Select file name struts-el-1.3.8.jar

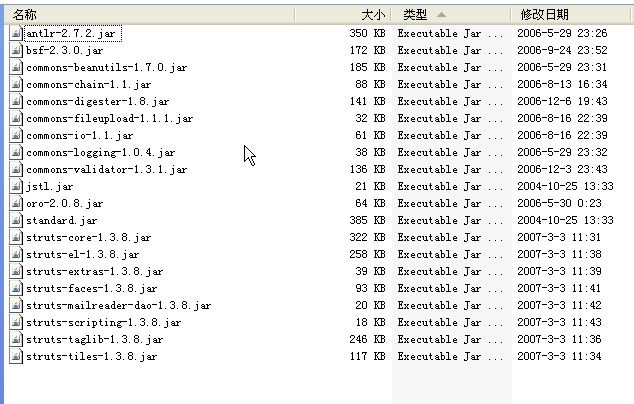[x=82, y=254]
